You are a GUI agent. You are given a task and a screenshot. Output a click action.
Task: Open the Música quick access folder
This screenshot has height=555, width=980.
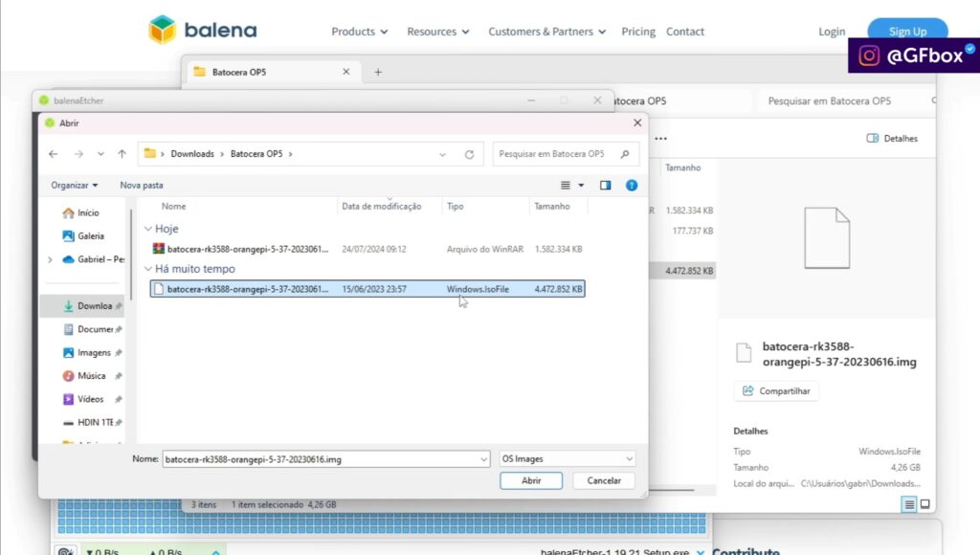click(x=84, y=376)
